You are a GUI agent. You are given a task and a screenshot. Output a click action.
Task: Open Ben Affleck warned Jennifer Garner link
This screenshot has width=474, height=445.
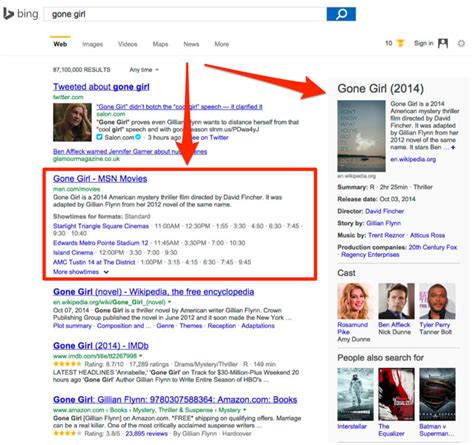tap(130, 151)
